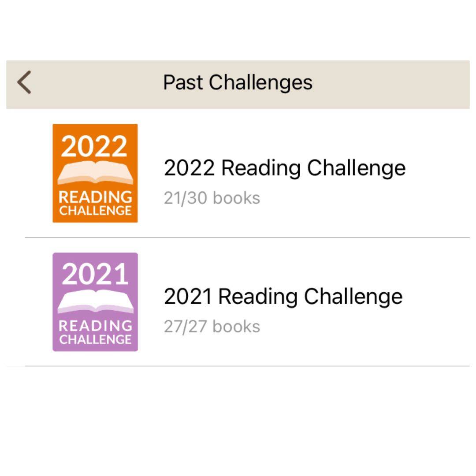Viewport: 476px width, 476px height.
Task: Tap the word Challenges in the header
Action: tap(260, 82)
